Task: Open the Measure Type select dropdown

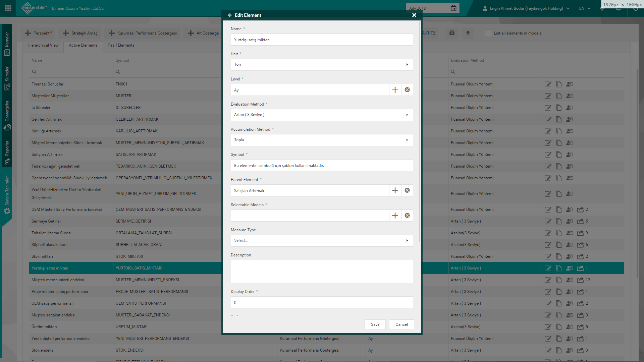Action: pyautogui.click(x=322, y=241)
